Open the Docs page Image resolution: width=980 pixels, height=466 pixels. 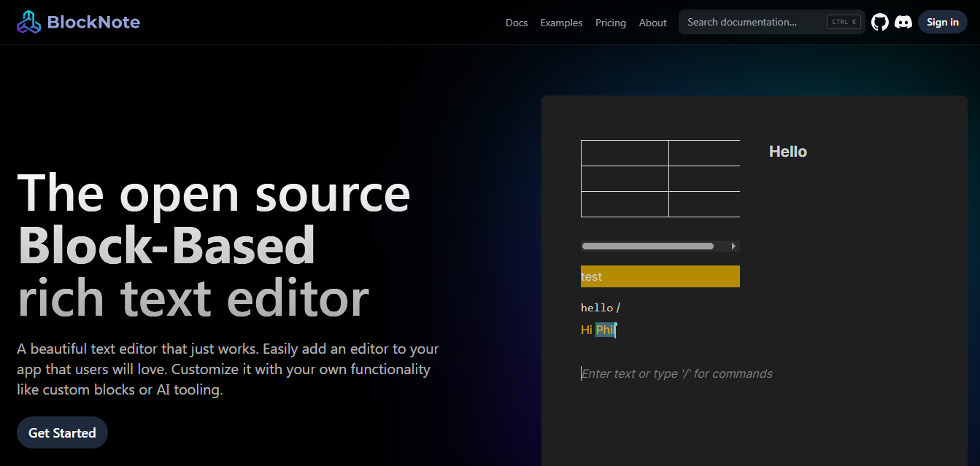pos(517,23)
